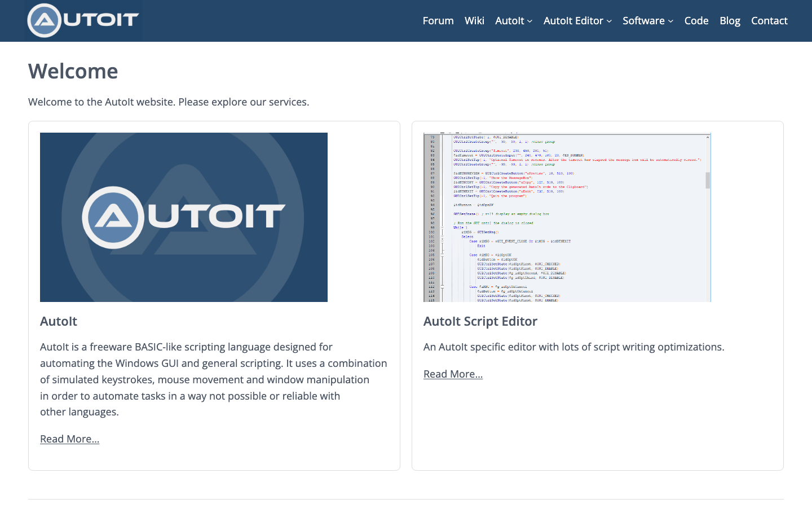
Task: Open the AutoIt dropdown menu
Action: (x=513, y=20)
